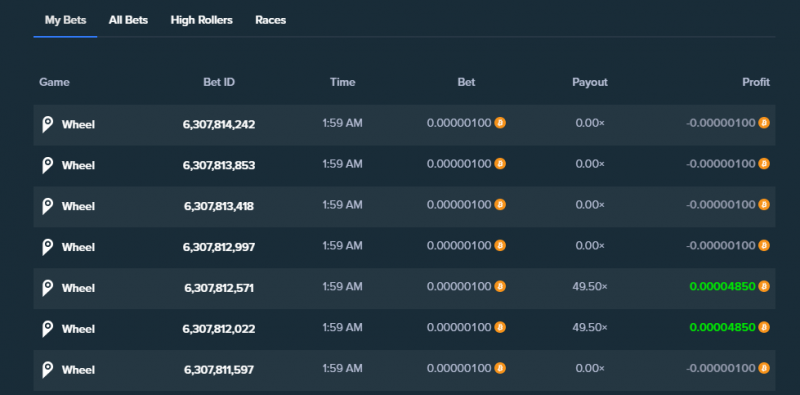Click the Time column header
The width and height of the screenshot is (800, 395).
(342, 82)
